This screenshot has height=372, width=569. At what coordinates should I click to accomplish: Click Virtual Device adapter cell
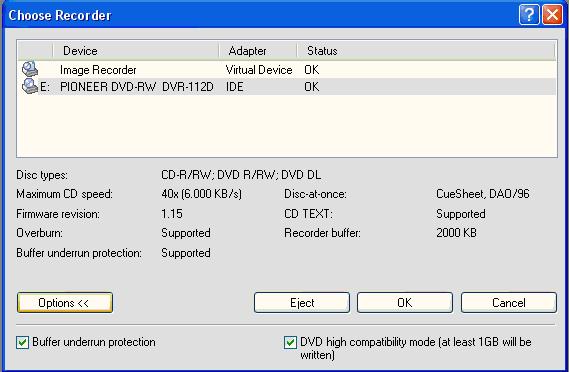click(x=259, y=70)
